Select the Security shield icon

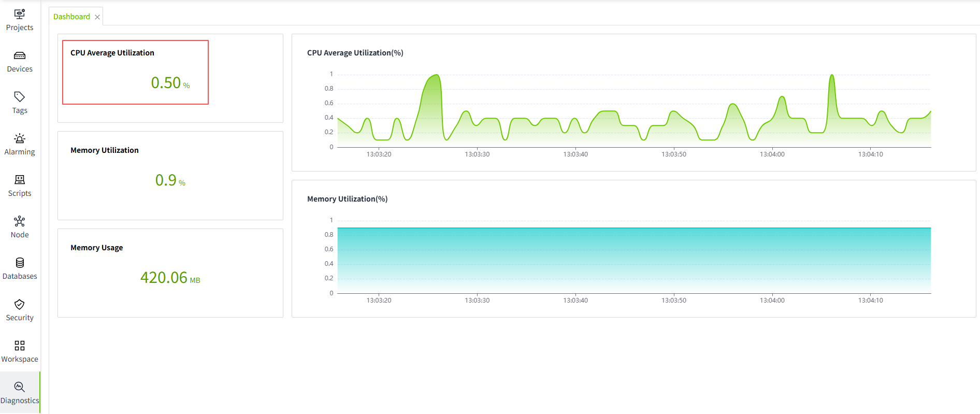click(20, 304)
